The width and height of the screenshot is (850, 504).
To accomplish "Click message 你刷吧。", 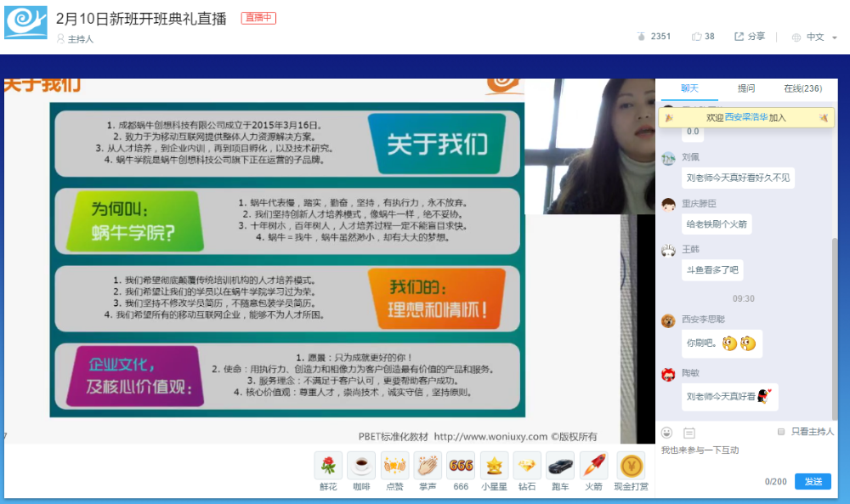I will 722,343.
